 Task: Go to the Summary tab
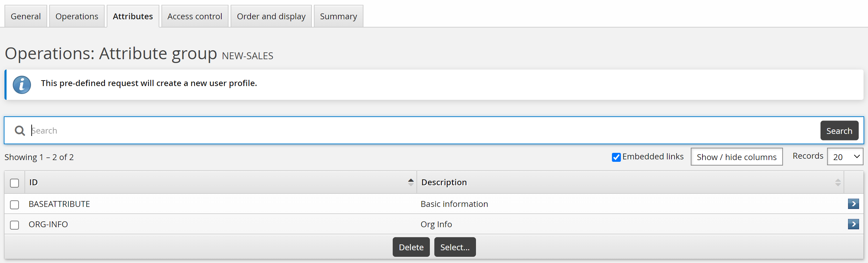(x=338, y=16)
